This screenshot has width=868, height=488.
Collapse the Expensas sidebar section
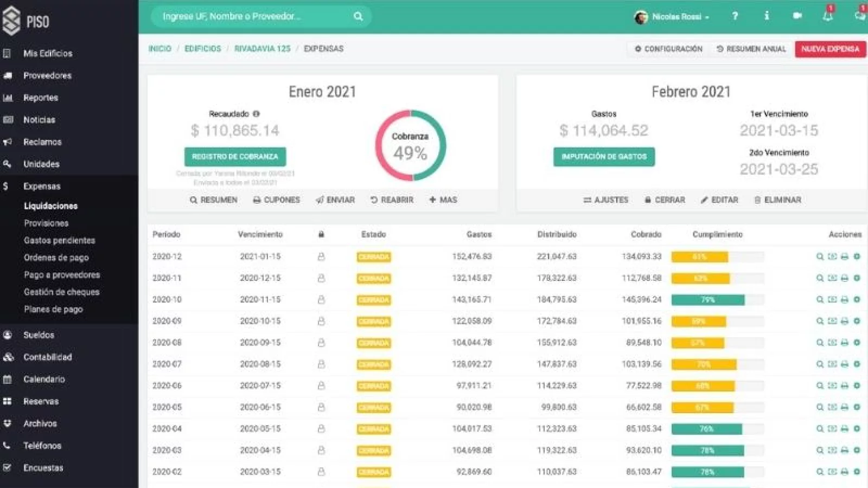click(x=42, y=186)
